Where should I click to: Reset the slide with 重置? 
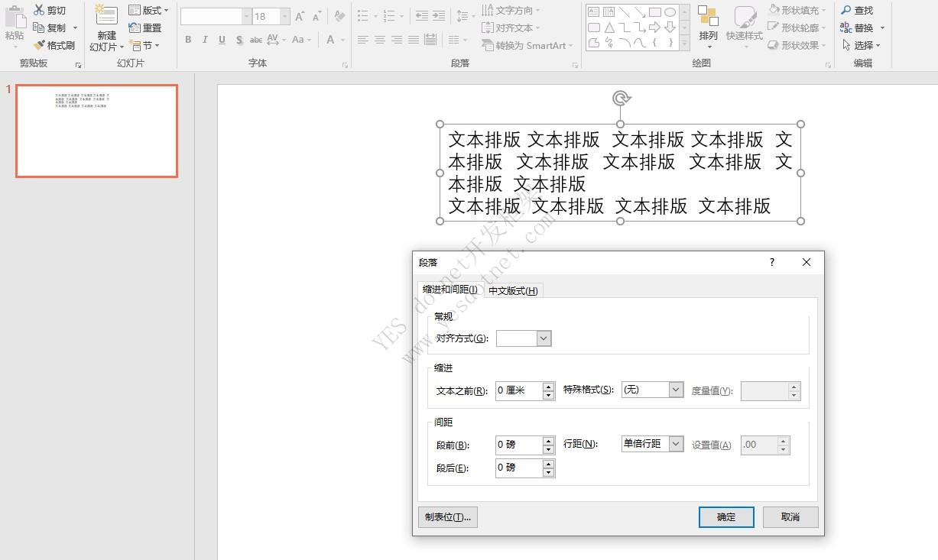(x=145, y=28)
